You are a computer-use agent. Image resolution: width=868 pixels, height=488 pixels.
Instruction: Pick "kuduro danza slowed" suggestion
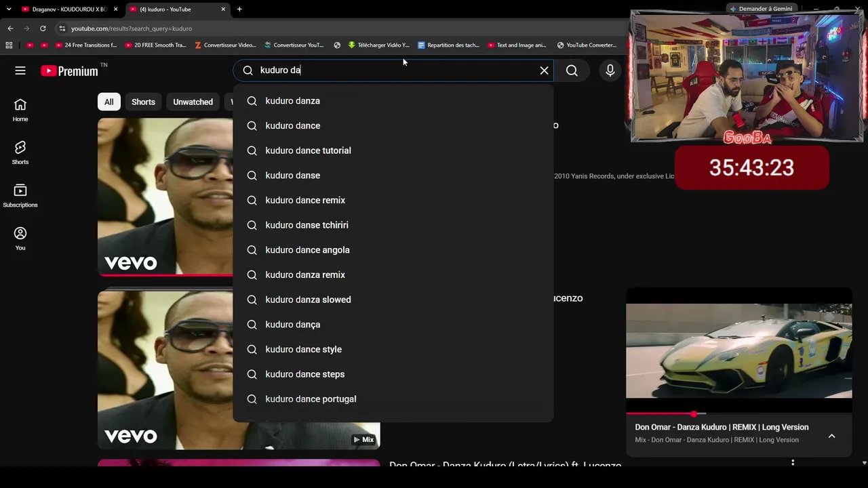(393, 300)
